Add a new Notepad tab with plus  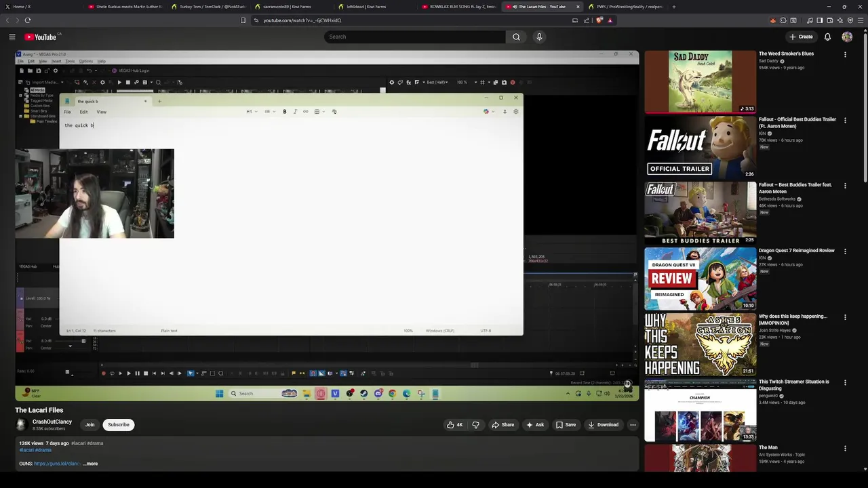click(x=159, y=102)
